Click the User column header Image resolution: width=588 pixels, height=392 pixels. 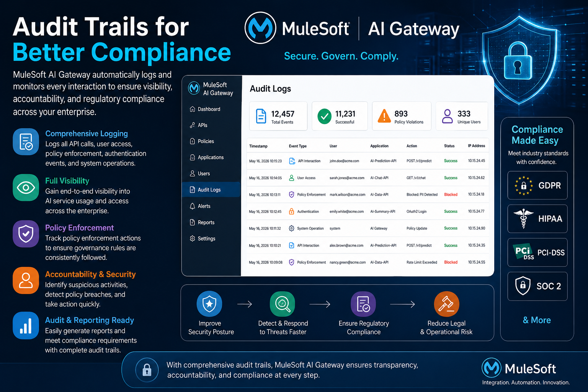coord(333,146)
